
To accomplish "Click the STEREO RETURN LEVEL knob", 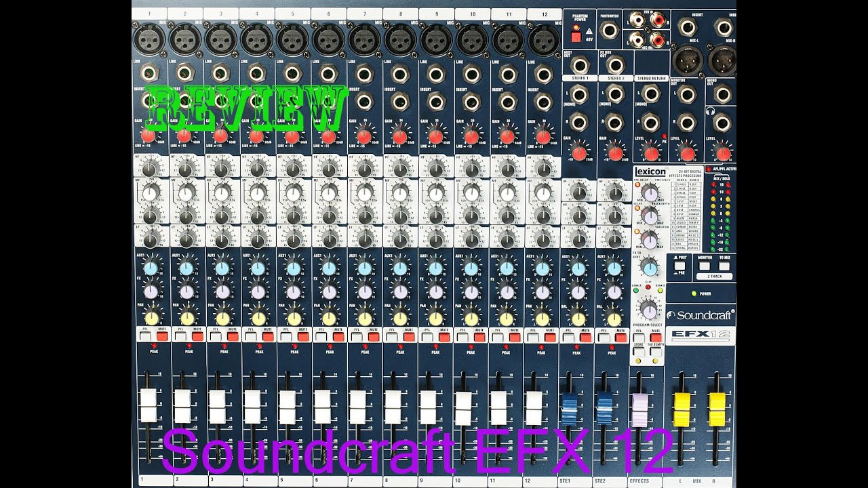I will coord(652,152).
